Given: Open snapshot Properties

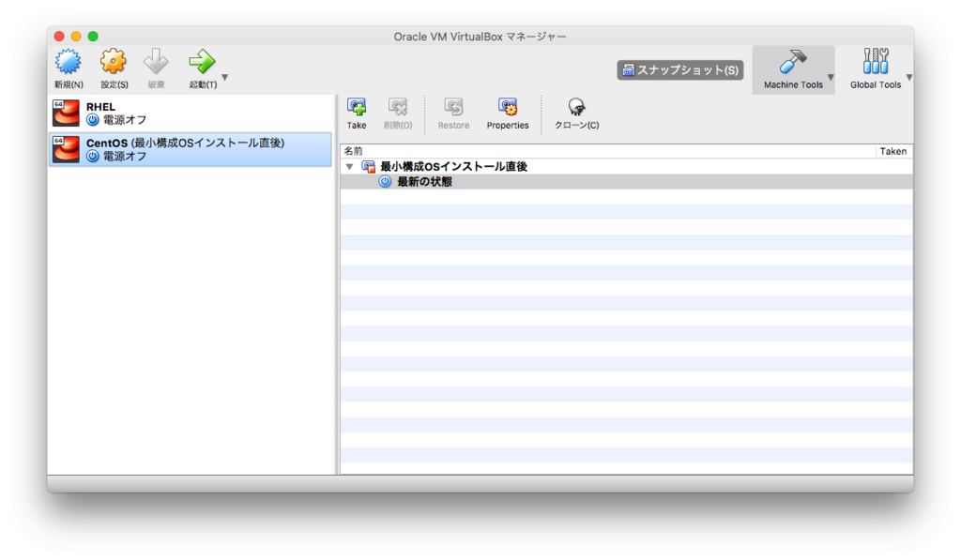Looking at the screenshot, I should point(508,114).
